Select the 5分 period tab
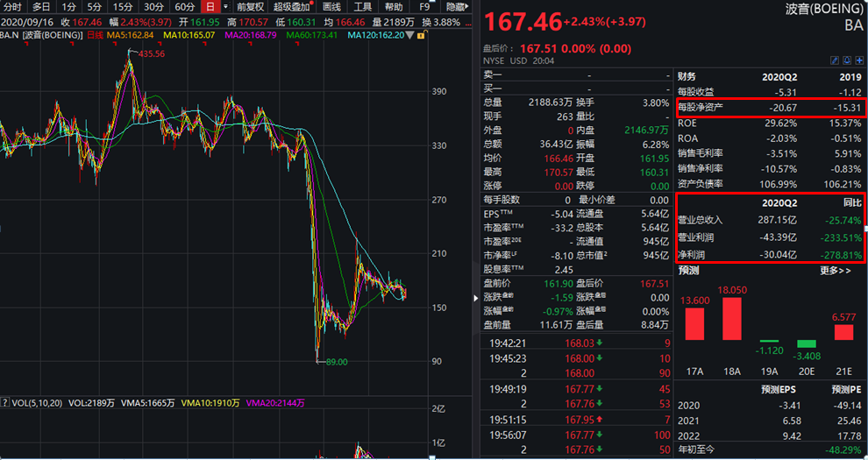Screen dimensions: 868x460 (95, 7)
